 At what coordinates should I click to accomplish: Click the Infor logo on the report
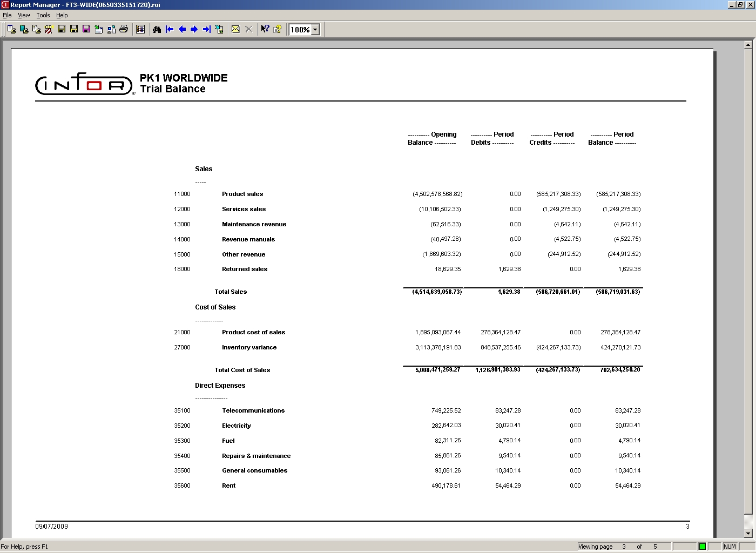click(x=85, y=85)
